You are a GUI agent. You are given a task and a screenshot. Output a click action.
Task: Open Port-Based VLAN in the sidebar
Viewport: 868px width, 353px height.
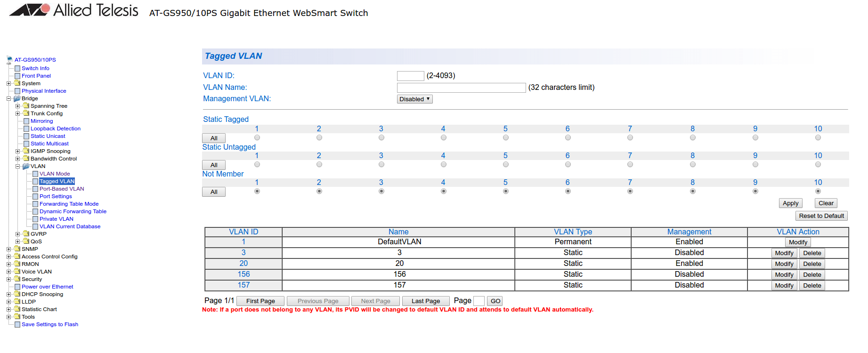pos(62,189)
